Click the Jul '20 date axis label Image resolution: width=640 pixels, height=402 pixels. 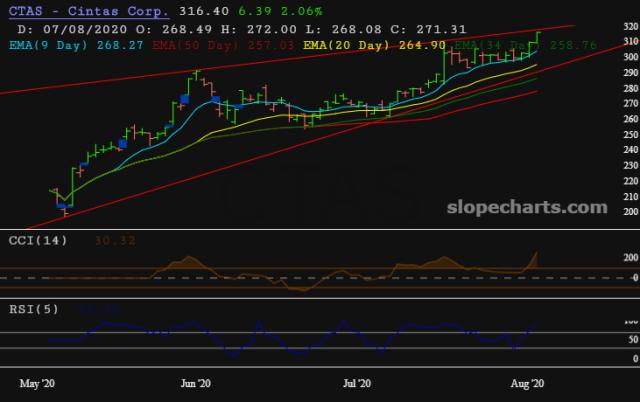(x=357, y=382)
